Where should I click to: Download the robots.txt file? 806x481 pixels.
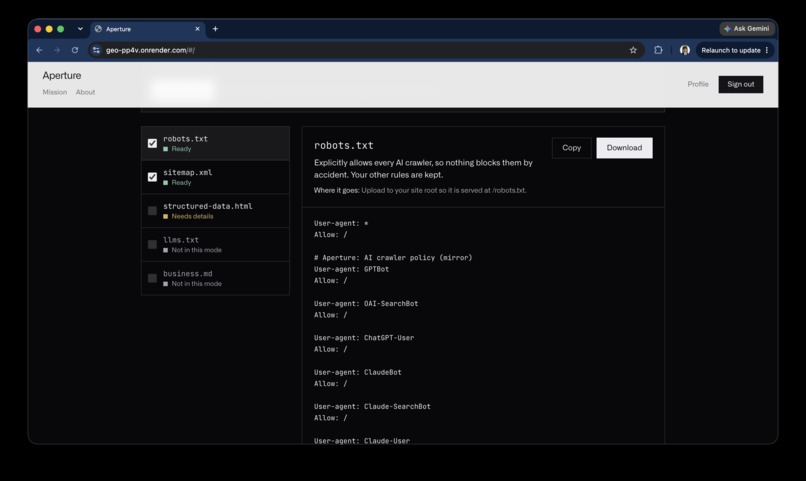click(x=624, y=148)
